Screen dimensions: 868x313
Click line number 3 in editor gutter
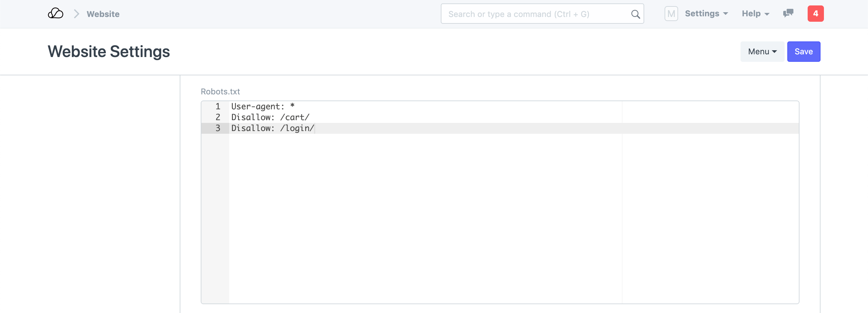coord(218,128)
